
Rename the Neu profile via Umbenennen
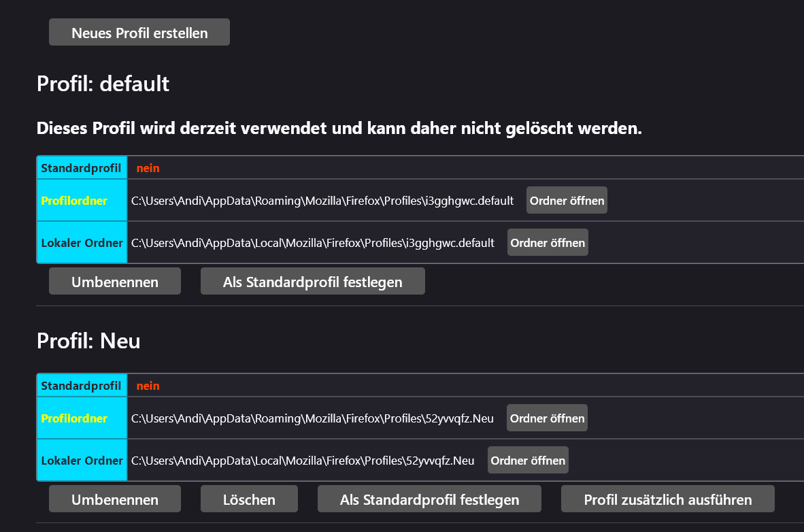pos(115,499)
